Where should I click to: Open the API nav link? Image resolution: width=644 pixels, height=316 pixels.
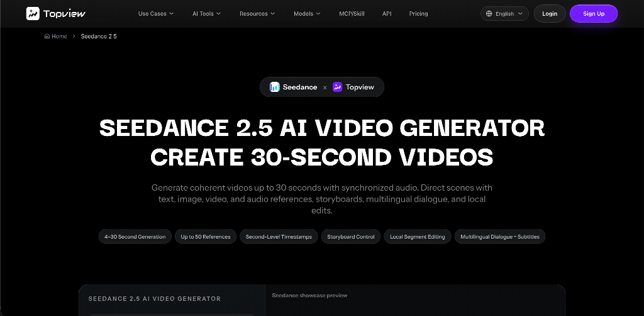387,14
